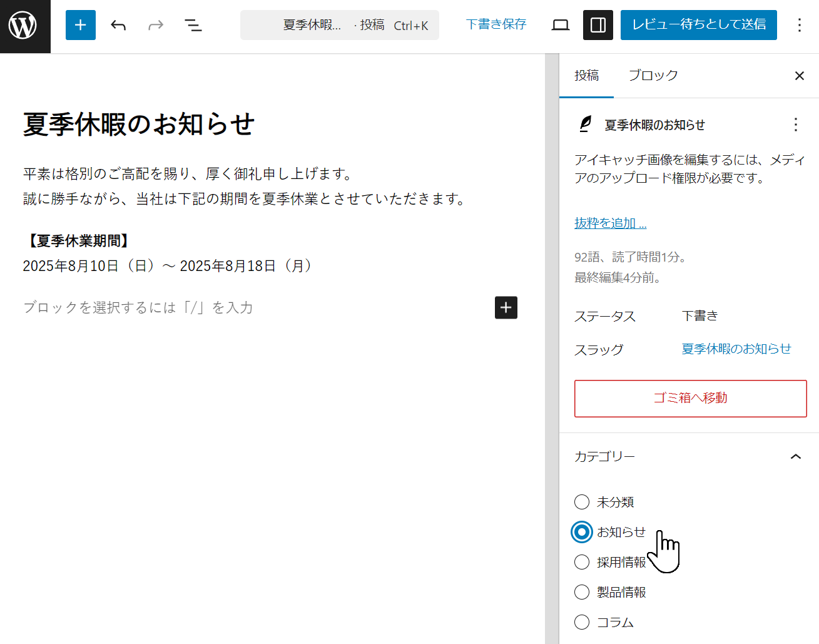Open the document overview list
Viewport: 819px width, 644px height.
pyautogui.click(x=193, y=25)
